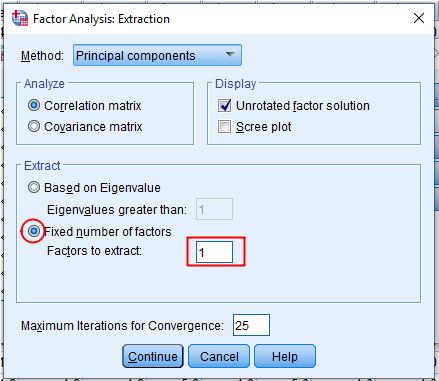Click the Covariance matrix label text
Screen dimensions: 439x381
coord(93,127)
